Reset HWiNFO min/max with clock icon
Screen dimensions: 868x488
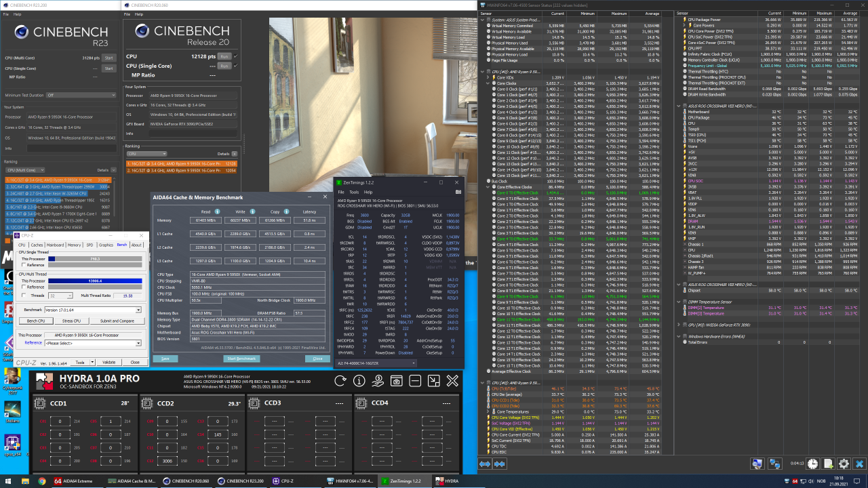[x=812, y=464]
